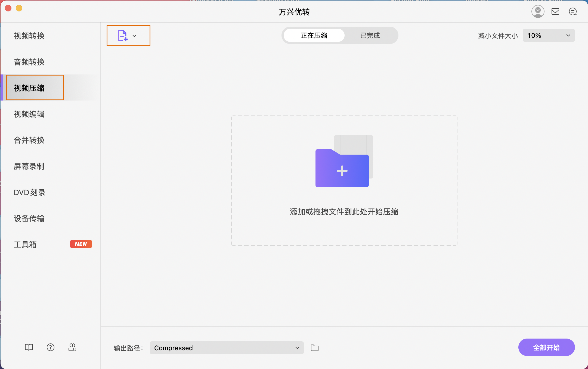Open the 工具箱 section marked NEW
Image resolution: width=588 pixels, height=369 pixels.
pyautogui.click(x=25, y=244)
